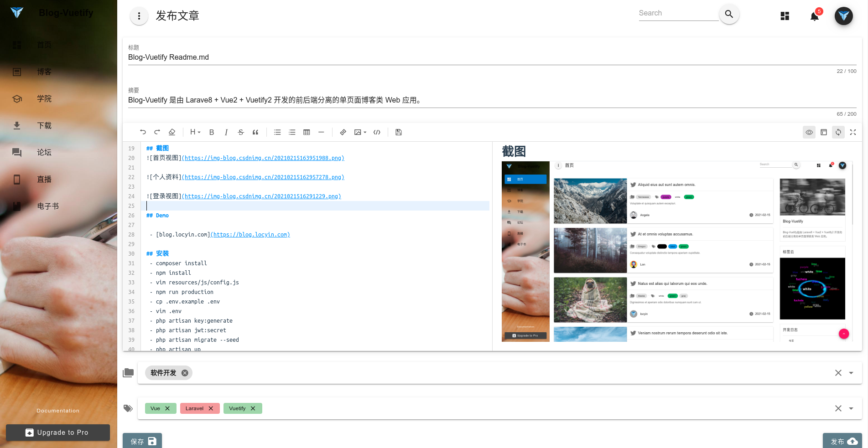Open the user avatar menu
This screenshot has width=868, height=448.
tap(844, 16)
